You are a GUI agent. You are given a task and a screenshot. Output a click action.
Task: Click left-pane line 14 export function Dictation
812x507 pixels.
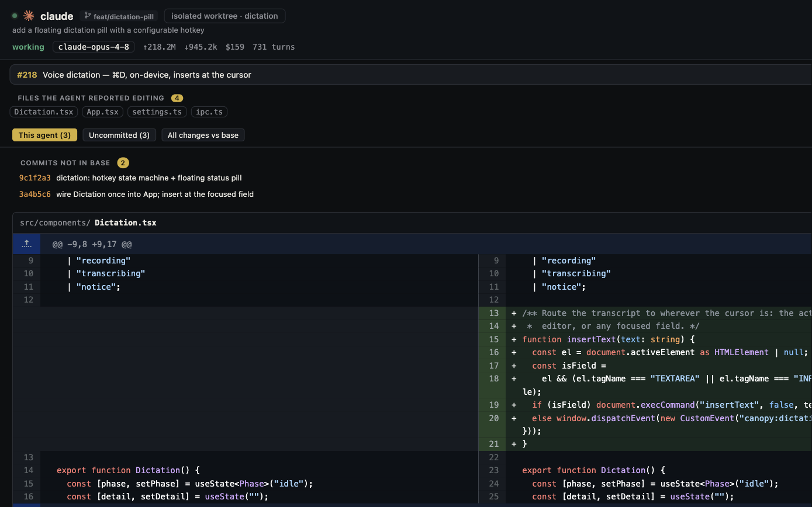246,470
